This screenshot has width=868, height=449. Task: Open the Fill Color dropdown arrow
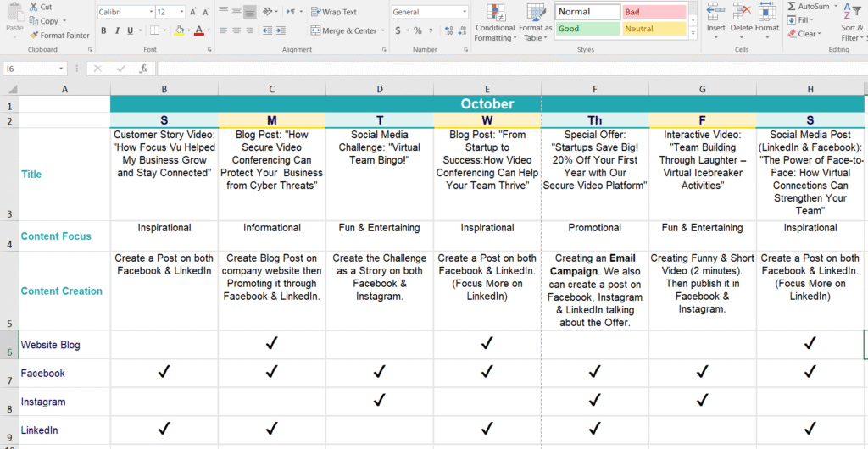click(x=188, y=31)
